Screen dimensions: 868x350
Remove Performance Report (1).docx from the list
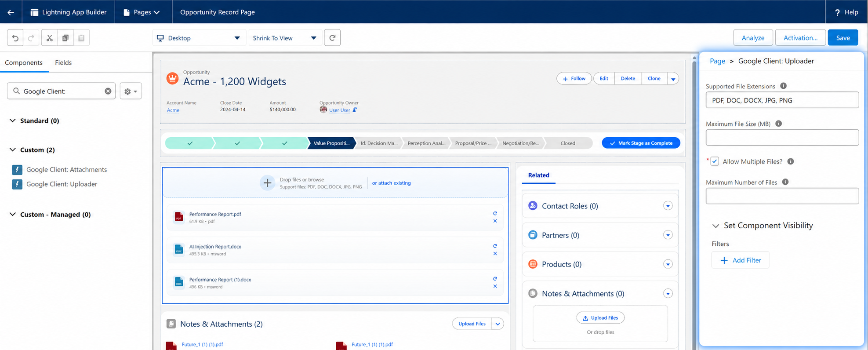pyautogui.click(x=495, y=286)
